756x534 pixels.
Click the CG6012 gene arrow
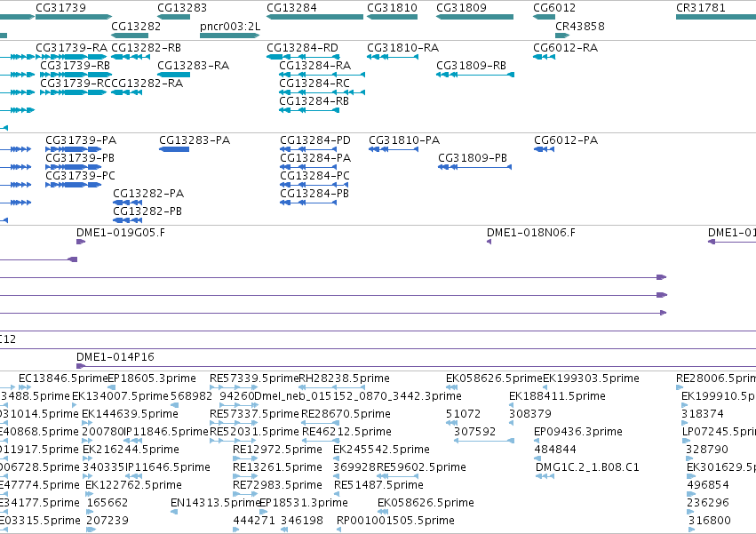tap(544, 17)
